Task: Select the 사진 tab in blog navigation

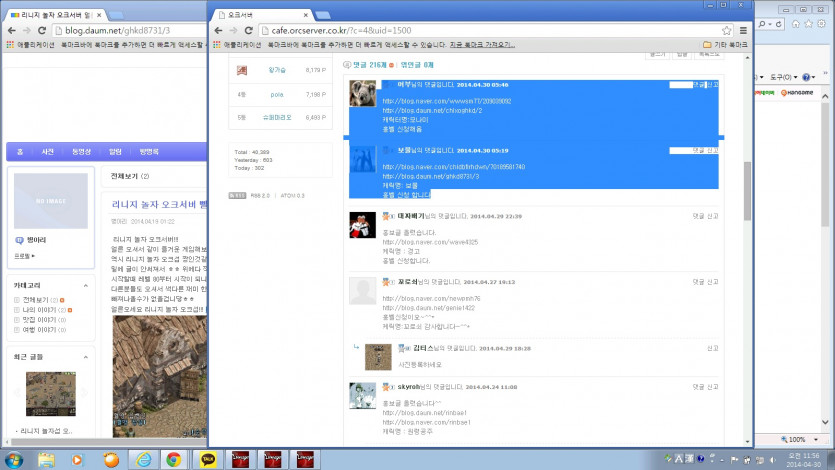Action: click(47, 151)
